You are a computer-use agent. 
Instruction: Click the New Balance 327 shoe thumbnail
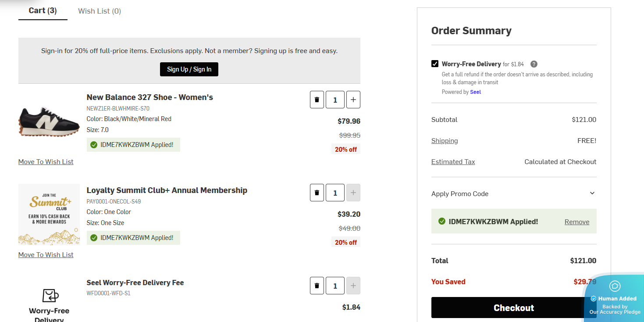click(x=49, y=122)
